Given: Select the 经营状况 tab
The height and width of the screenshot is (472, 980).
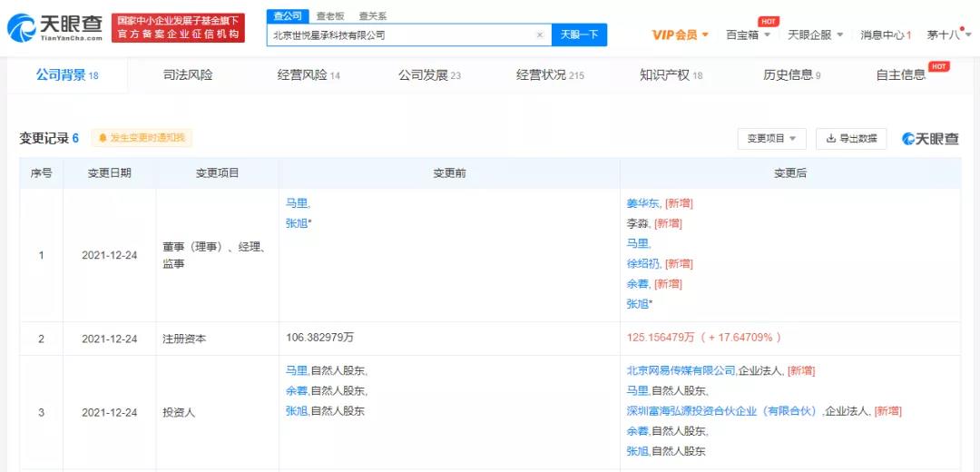Looking at the screenshot, I should point(550,75).
